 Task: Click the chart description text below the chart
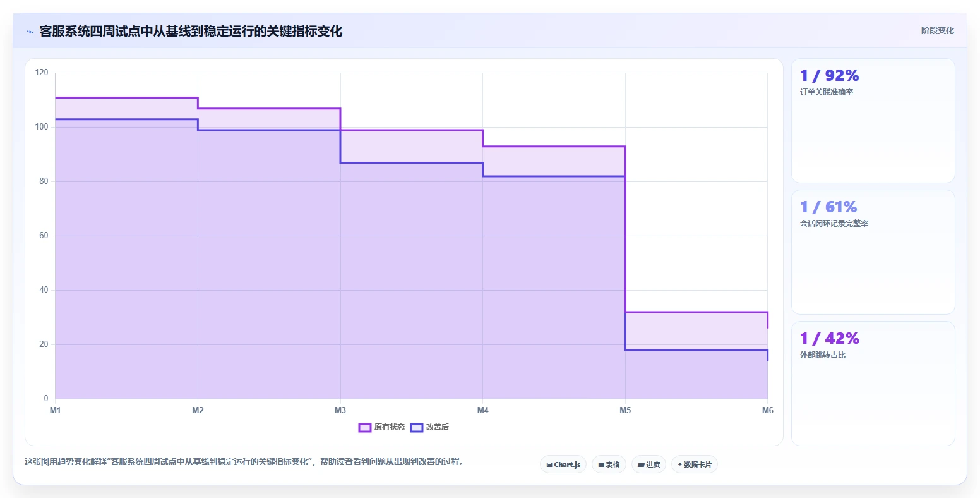coord(246,462)
